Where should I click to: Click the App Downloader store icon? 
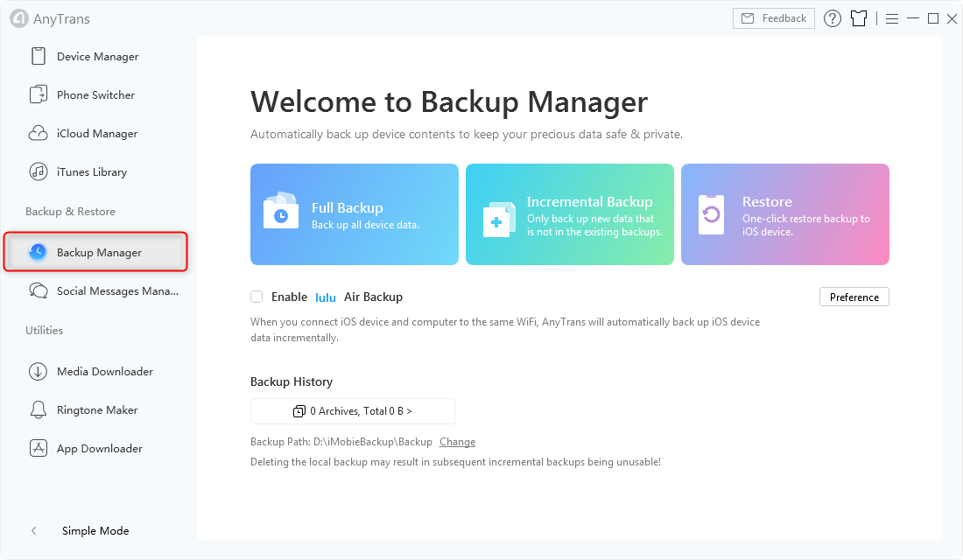point(38,448)
